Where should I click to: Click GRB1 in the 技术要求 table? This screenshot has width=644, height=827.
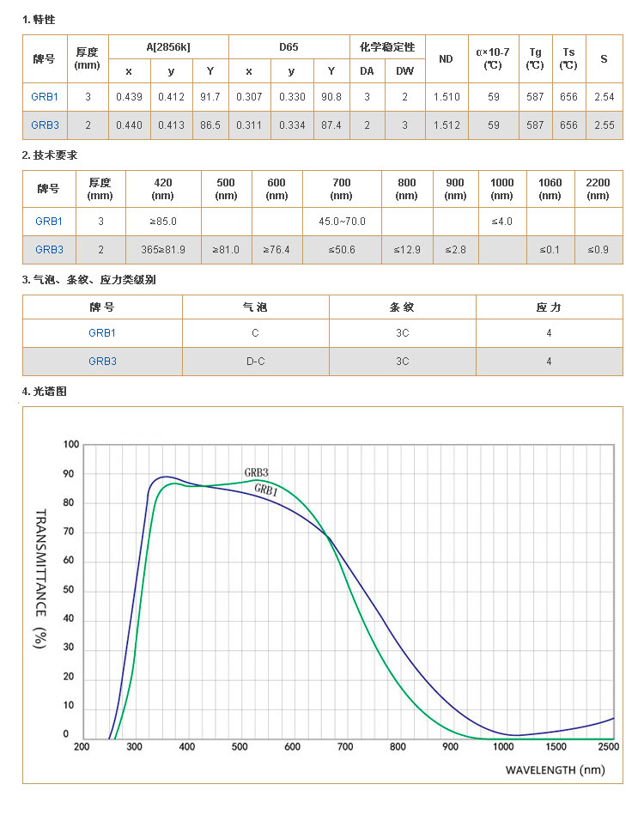pos(49,222)
